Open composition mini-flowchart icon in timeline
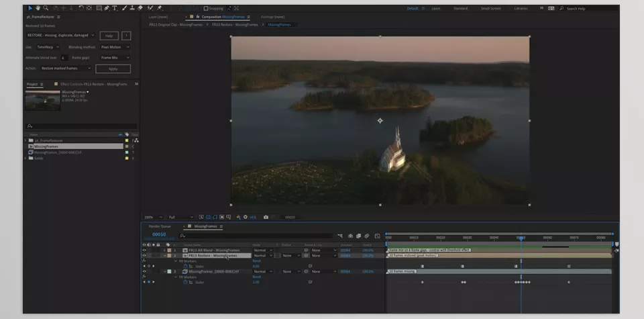This screenshot has height=319, width=644. coord(340,236)
